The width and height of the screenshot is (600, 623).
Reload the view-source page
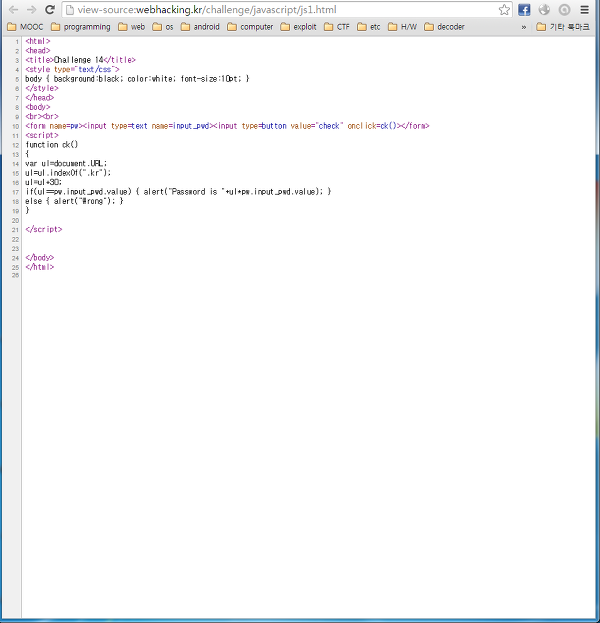pos(50,10)
